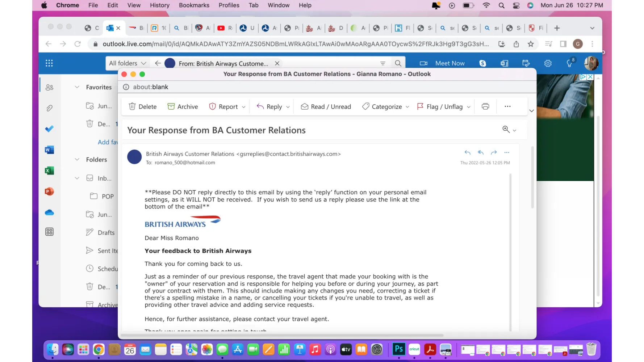Image resolution: width=644 pixels, height=362 pixels.
Task: Open My Day calendar icon
Action: tap(526, 63)
